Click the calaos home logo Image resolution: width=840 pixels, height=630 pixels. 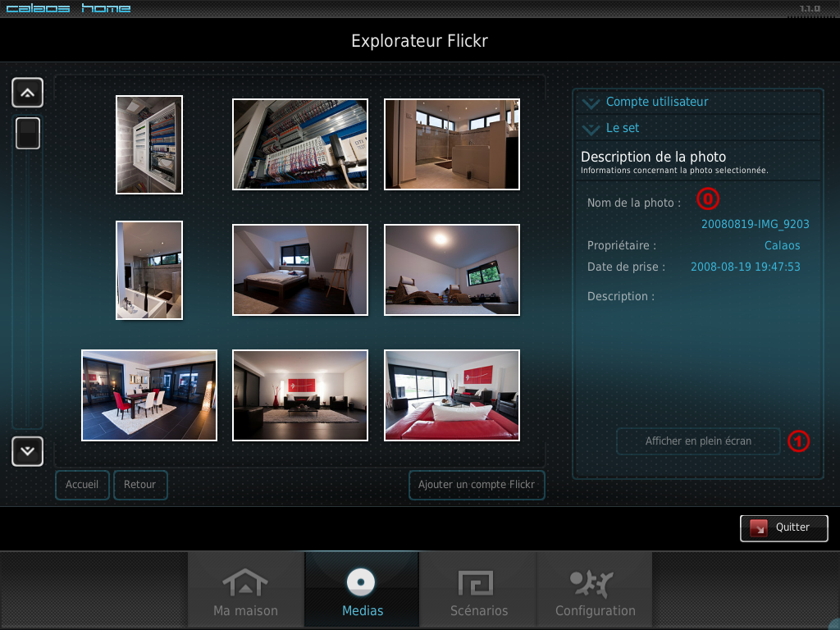coord(68,8)
